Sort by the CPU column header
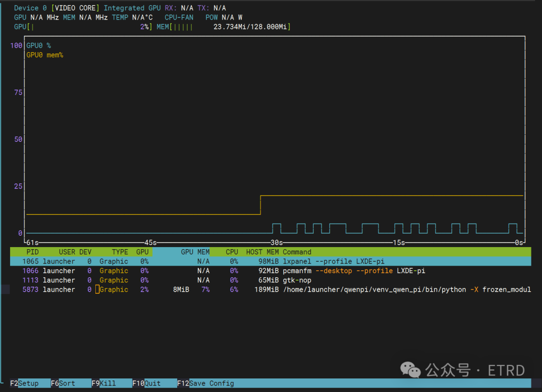542x392 pixels. tap(232, 252)
